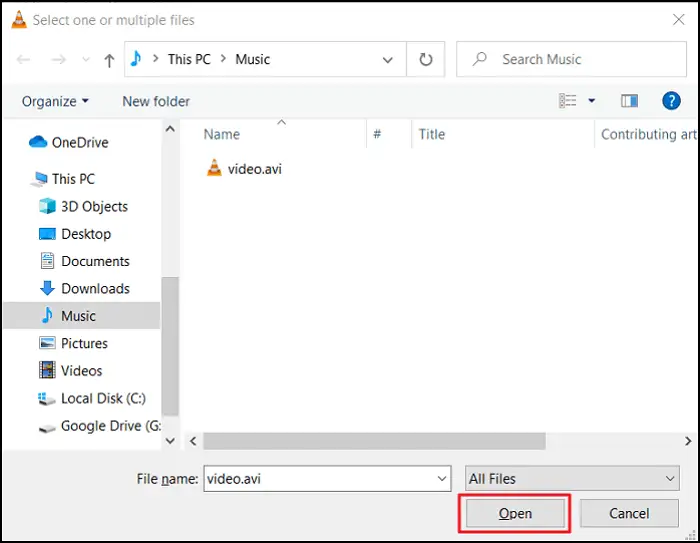The height and width of the screenshot is (543, 700).
Task: Open the Organize menu
Action: [x=55, y=101]
